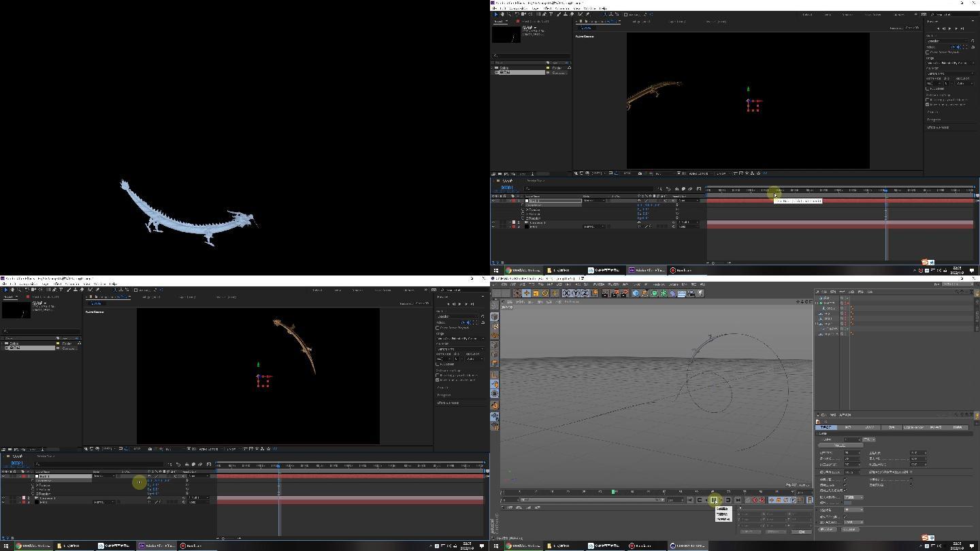Open the Spacebar shortcut dropdown in bottom-left Preview

(x=458, y=316)
